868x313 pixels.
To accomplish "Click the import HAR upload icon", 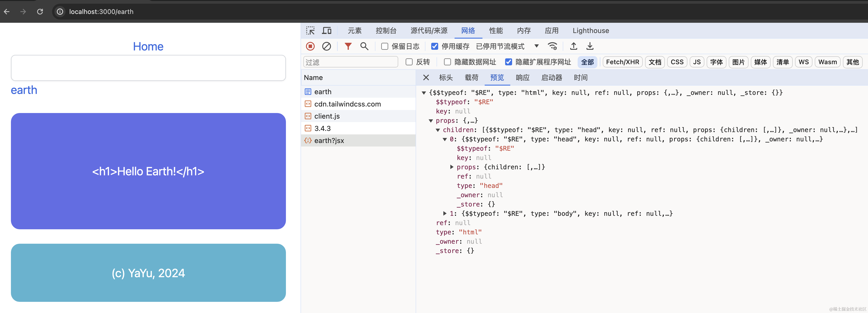I will click(573, 46).
